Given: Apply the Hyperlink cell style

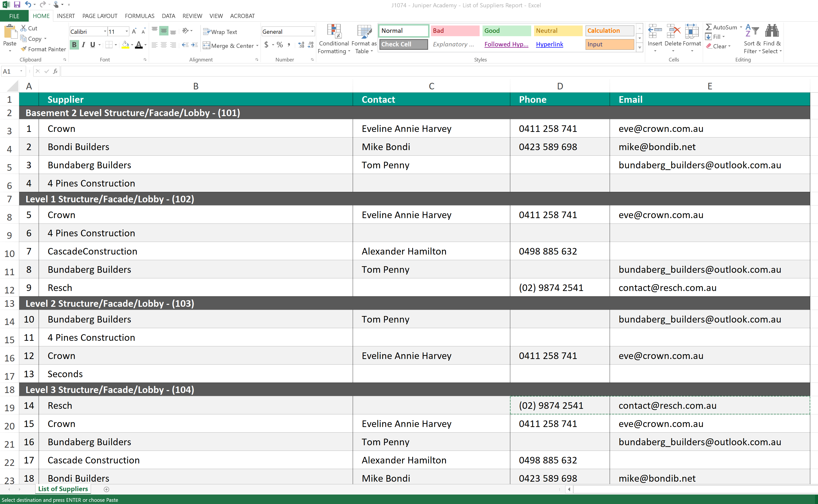Looking at the screenshot, I should click(549, 44).
